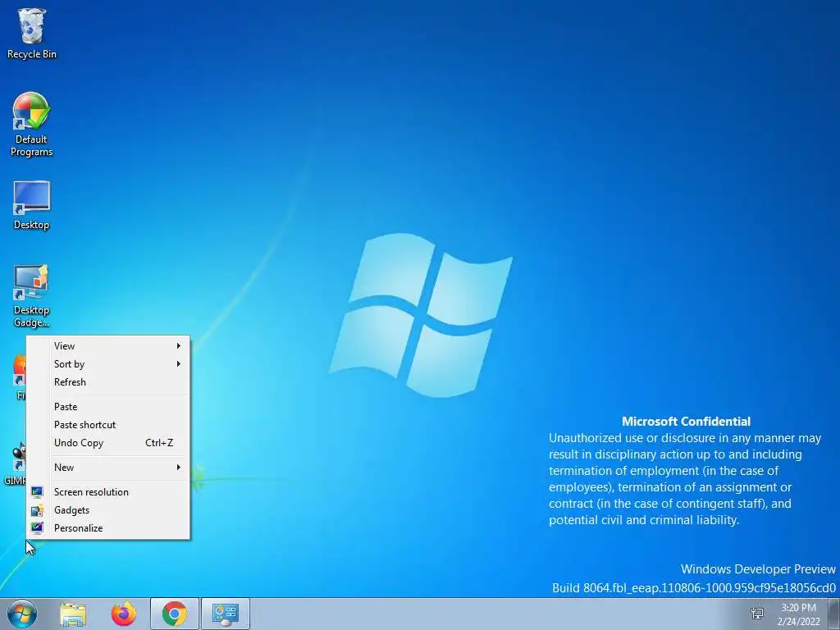Choose Refresh in the context menu
The height and width of the screenshot is (630, 840).
coord(108,382)
